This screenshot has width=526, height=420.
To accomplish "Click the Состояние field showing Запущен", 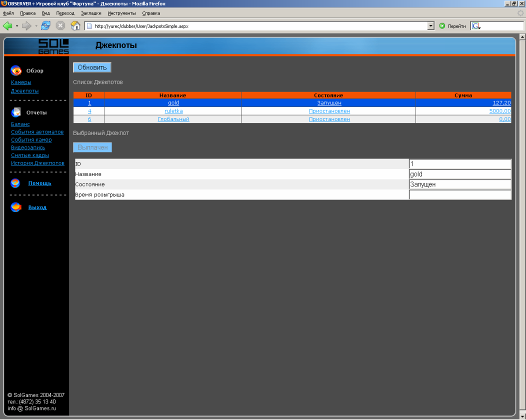I will [460, 185].
